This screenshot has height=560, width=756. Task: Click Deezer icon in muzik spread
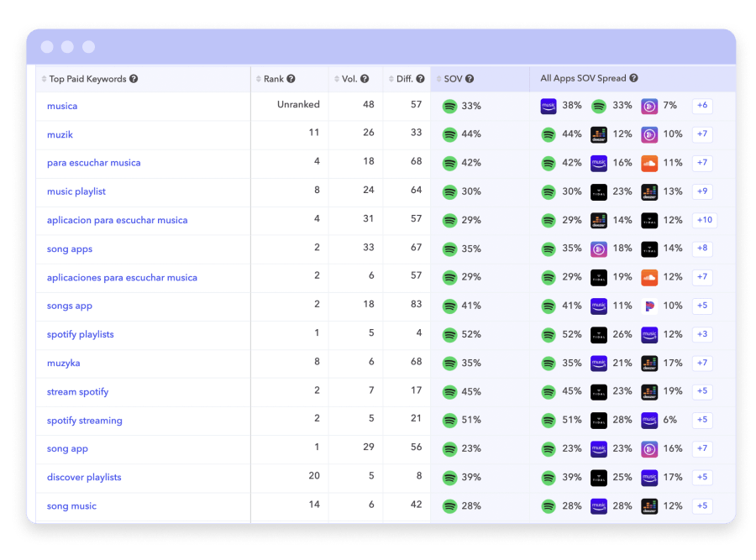(x=599, y=134)
